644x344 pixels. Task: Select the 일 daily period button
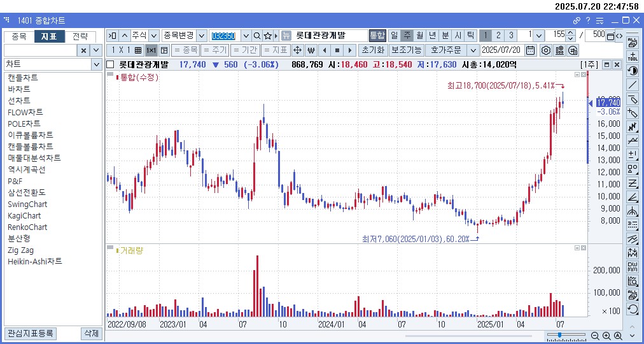[395, 35]
